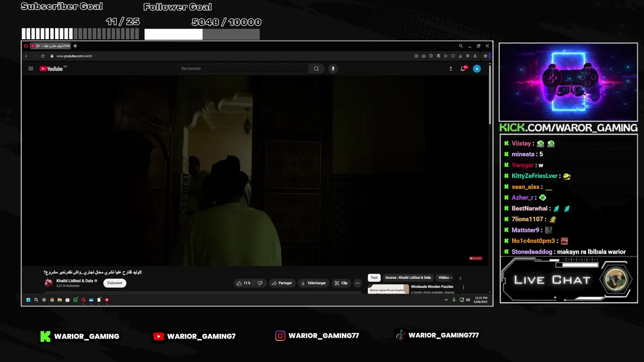This screenshot has height=362, width=644.
Task: Click the browser page vertical scrollbar
Action: tap(490, 96)
